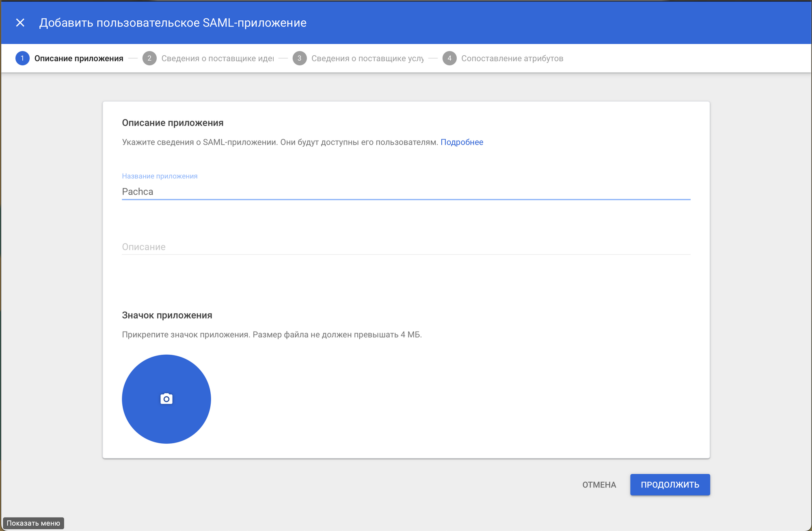This screenshot has width=812, height=531.
Task: Click the step 2 number circle
Action: [x=149, y=59]
